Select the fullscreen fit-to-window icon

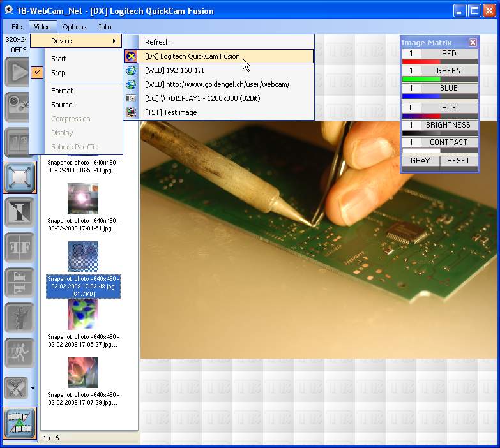[20, 177]
